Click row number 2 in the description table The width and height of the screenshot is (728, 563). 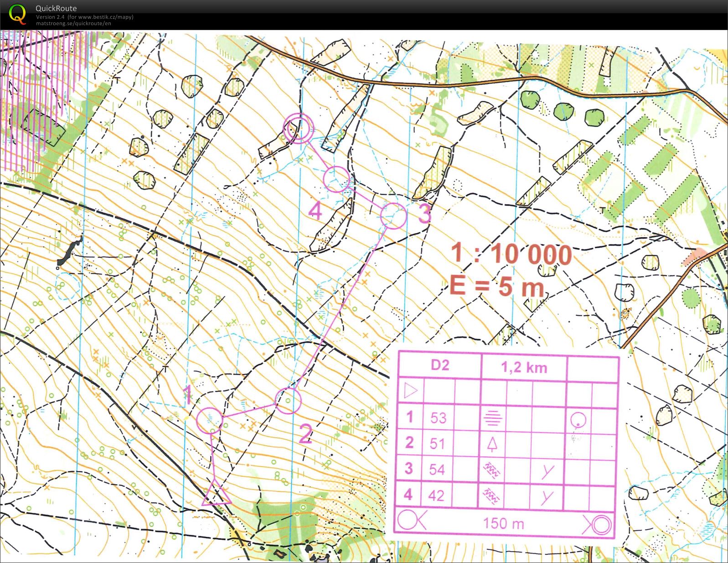[x=409, y=443]
